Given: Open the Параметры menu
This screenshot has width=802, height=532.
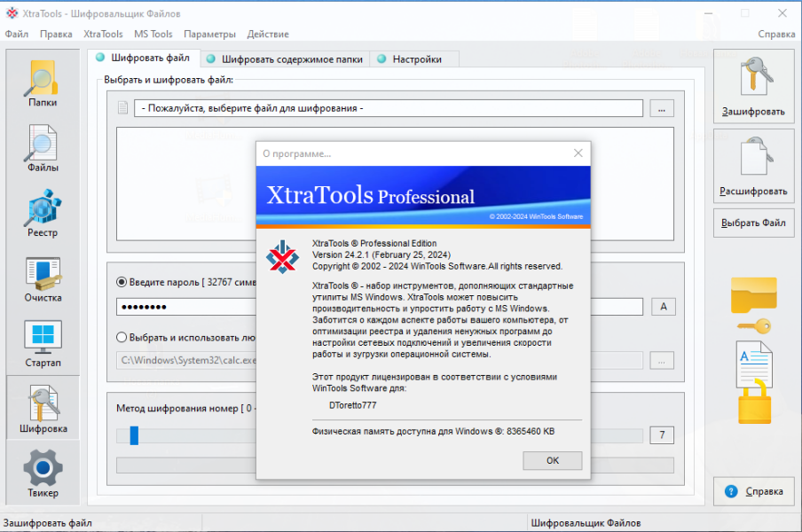Looking at the screenshot, I should [x=209, y=35].
